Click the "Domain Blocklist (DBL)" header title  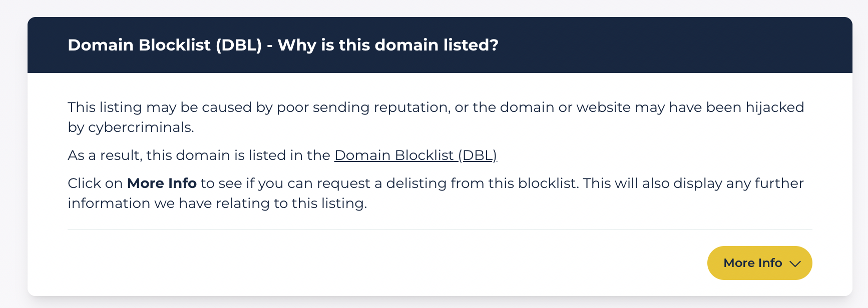pyautogui.click(x=165, y=45)
